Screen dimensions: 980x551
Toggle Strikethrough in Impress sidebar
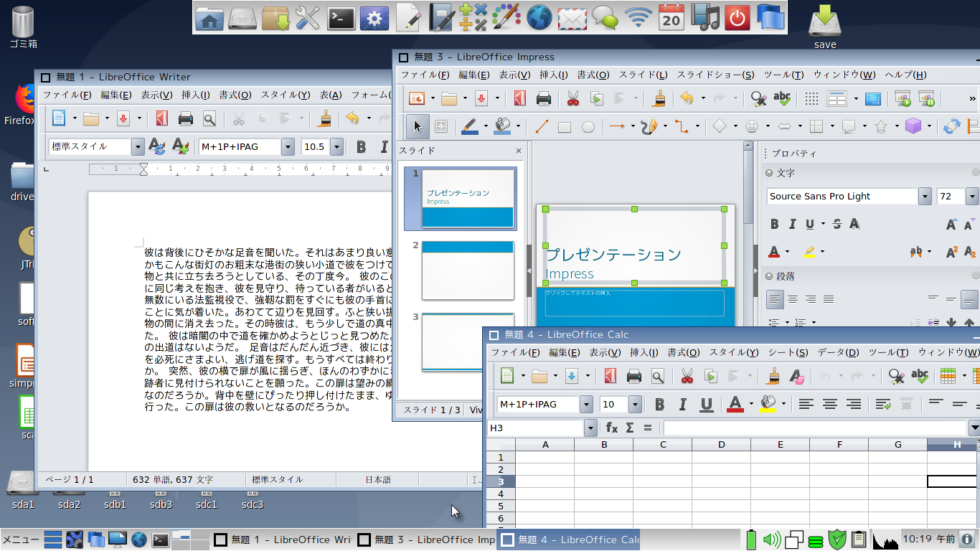(837, 224)
